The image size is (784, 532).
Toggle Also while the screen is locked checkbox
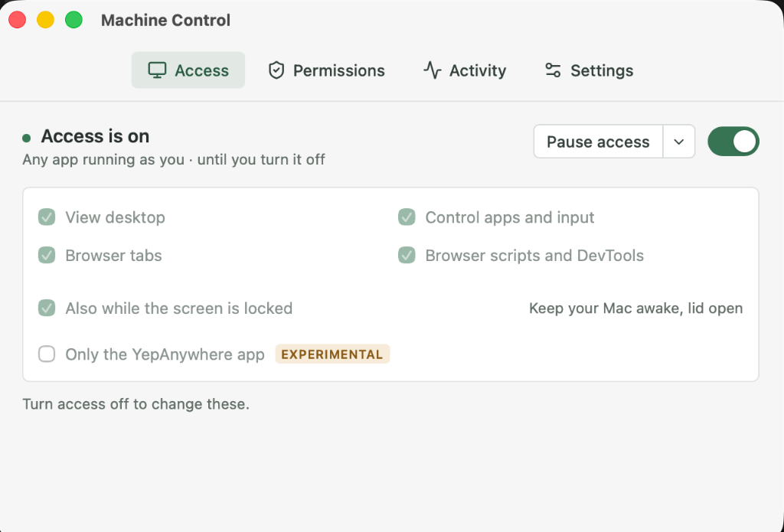click(47, 308)
